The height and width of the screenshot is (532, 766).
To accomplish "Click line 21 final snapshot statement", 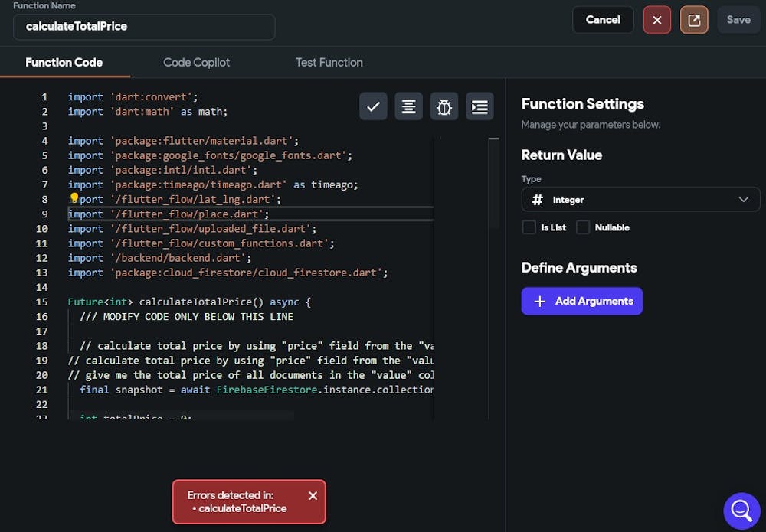I will click(x=257, y=390).
